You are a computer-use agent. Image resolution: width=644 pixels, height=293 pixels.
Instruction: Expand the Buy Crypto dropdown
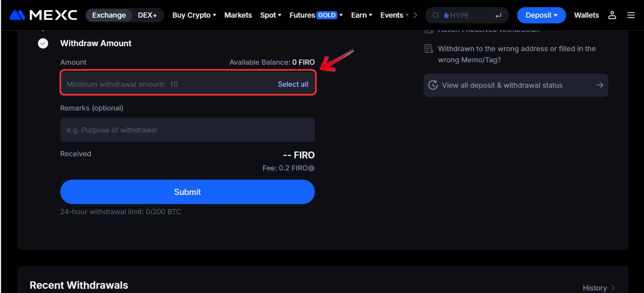point(194,15)
